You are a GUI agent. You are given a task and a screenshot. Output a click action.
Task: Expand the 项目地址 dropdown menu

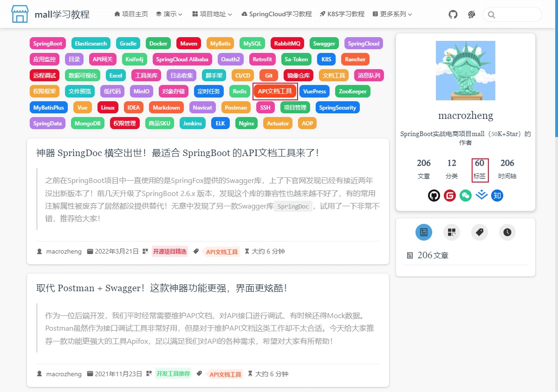[212, 14]
